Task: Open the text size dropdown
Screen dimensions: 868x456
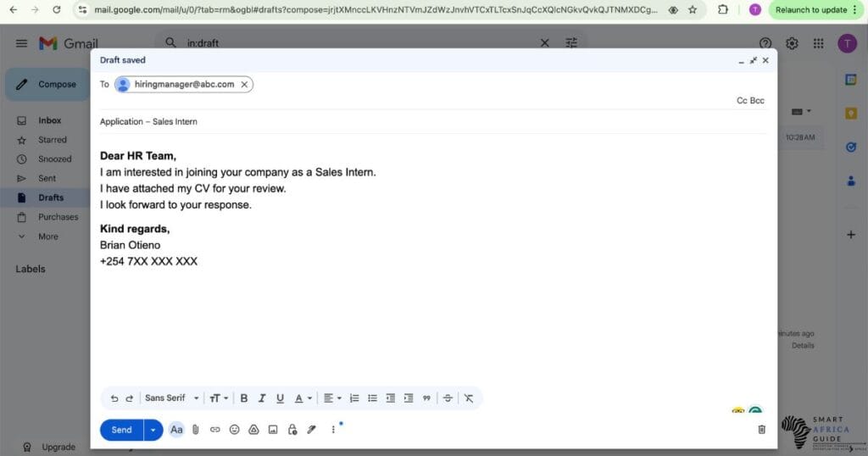Action: click(219, 398)
